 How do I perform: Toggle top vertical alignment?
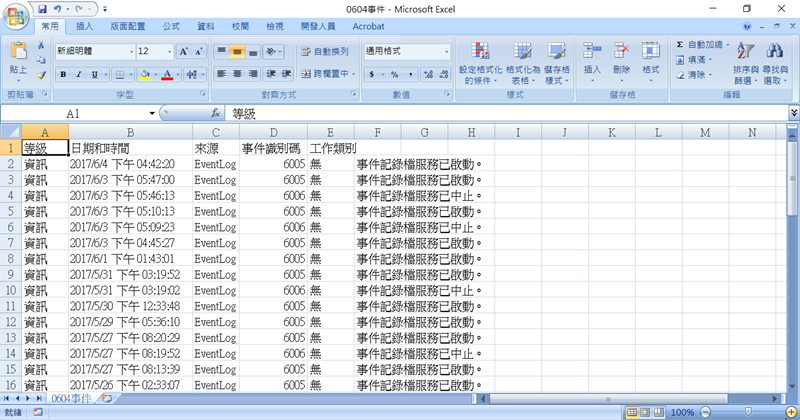click(221, 51)
